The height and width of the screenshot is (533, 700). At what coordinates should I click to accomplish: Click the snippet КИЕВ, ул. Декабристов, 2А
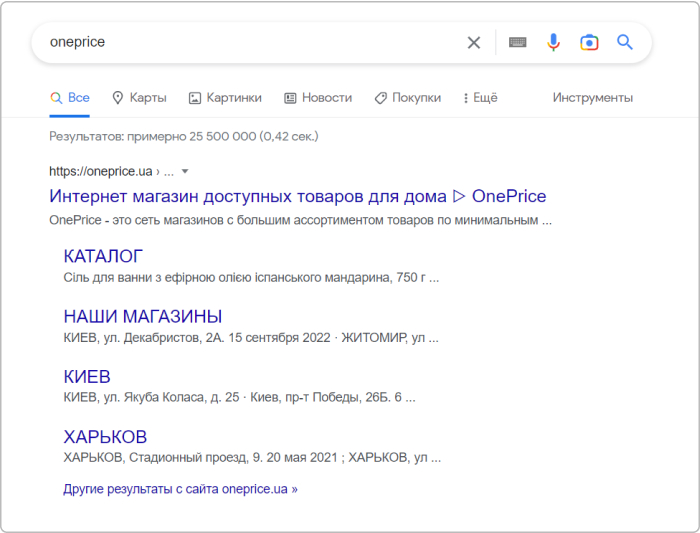[251, 338]
